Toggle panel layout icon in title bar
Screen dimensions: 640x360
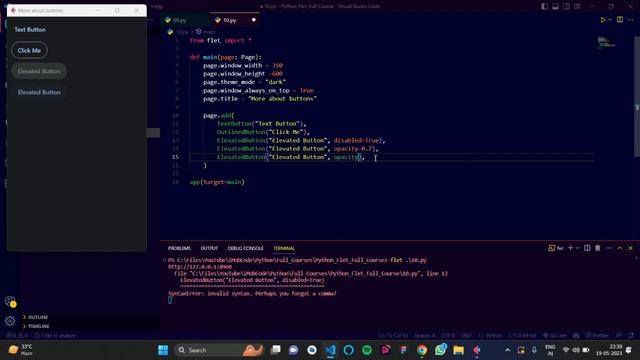556,7
